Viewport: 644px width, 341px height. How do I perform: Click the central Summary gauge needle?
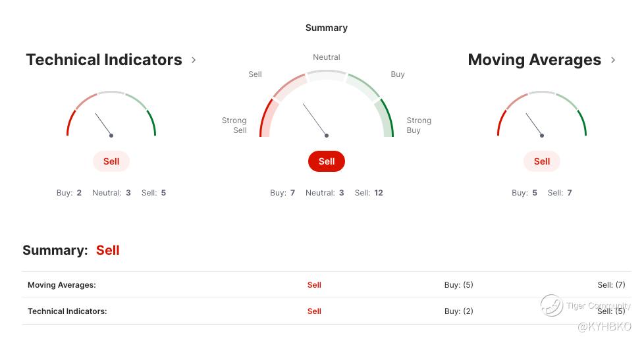315,120
